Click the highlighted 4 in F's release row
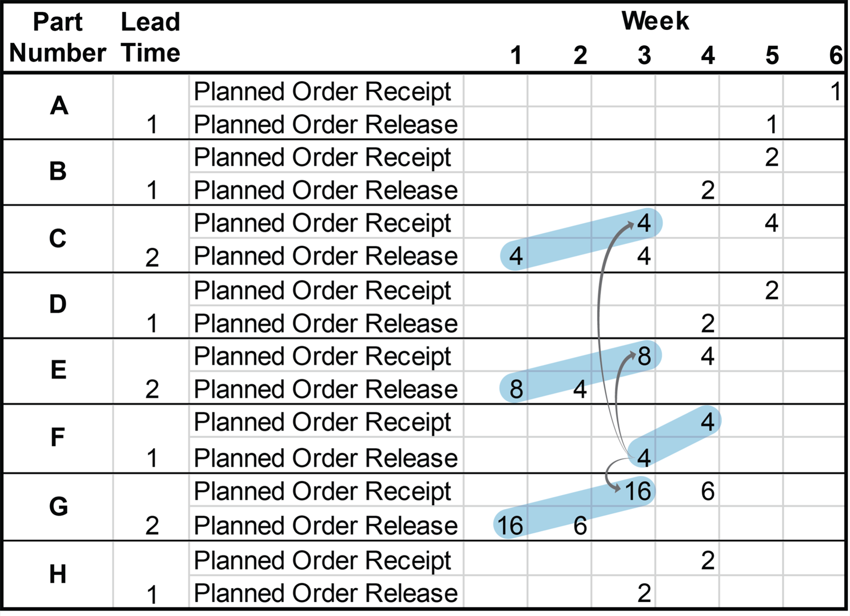This screenshot has width=850, height=616. 644,457
